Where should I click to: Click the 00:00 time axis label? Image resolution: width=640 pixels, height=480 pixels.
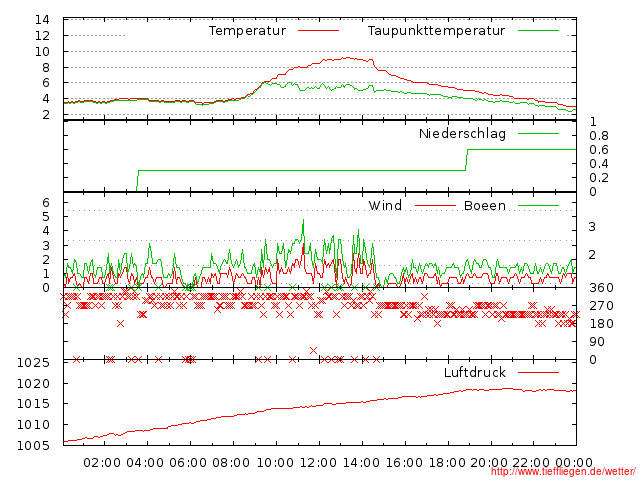click(574, 462)
